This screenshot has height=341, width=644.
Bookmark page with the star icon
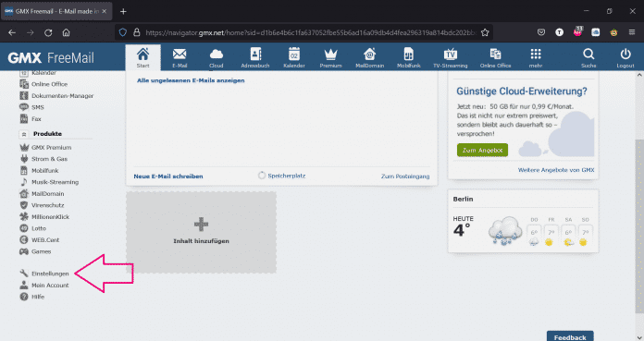coord(485,33)
